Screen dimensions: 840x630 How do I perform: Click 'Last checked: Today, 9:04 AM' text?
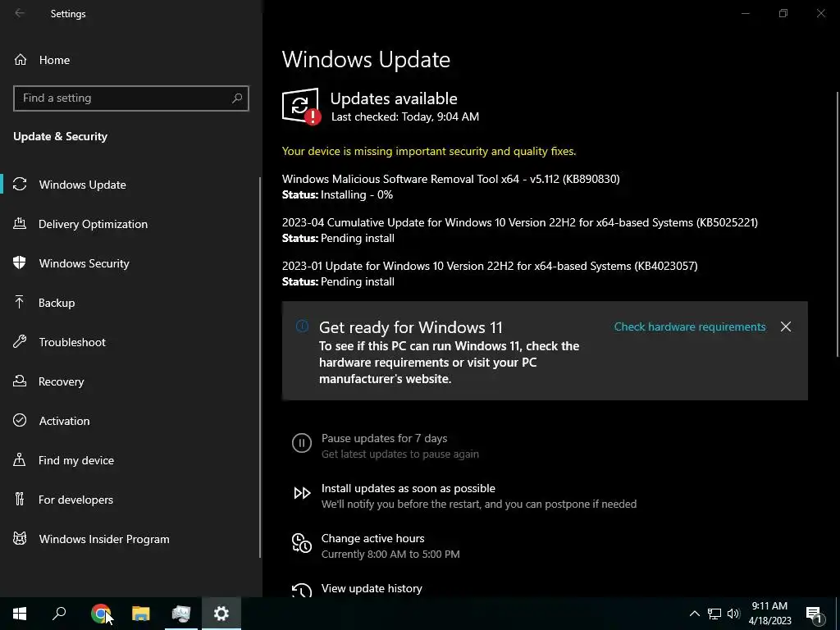click(x=405, y=116)
